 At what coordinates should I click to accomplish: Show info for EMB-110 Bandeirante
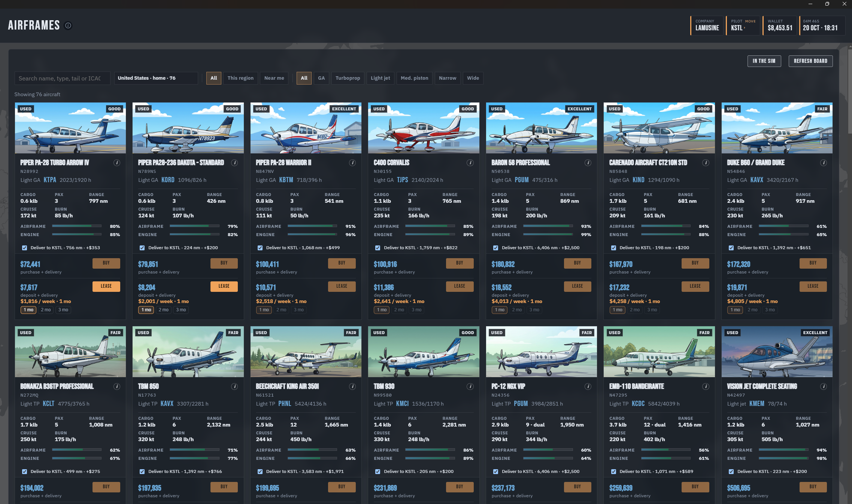coord(706,387)
